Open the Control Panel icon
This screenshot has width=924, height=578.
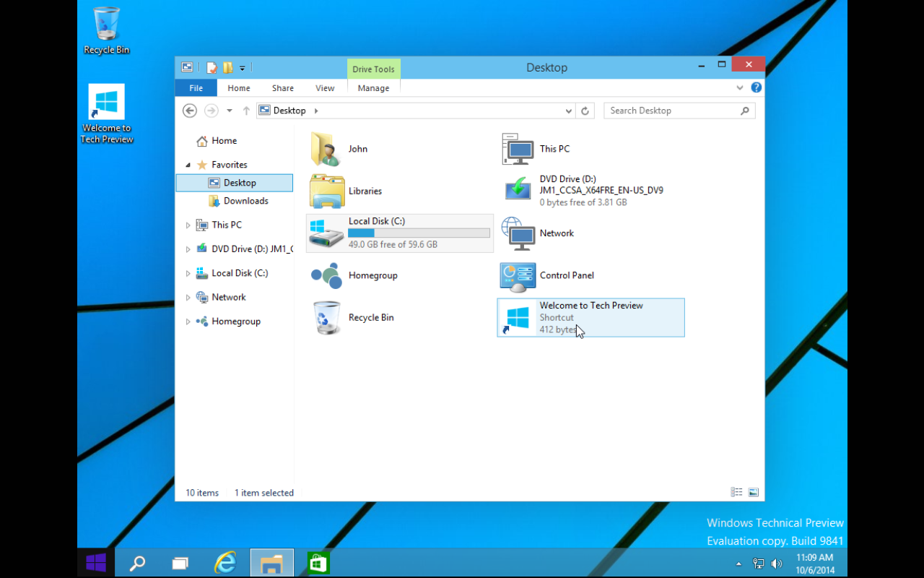pos(518,277)
